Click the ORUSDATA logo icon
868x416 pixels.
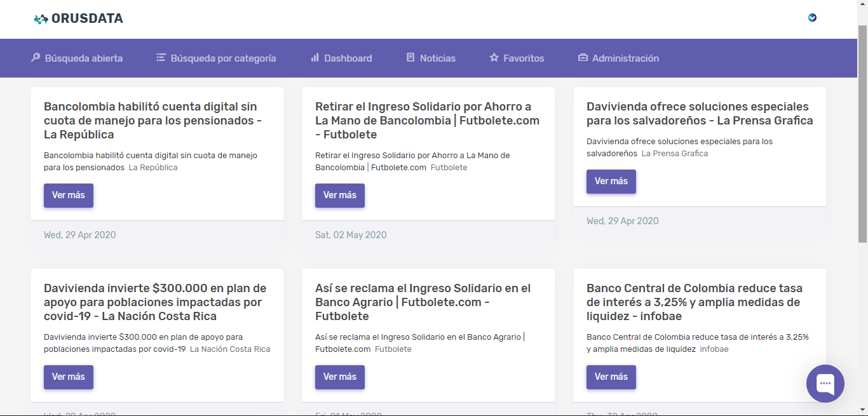(x=41, y=19)
